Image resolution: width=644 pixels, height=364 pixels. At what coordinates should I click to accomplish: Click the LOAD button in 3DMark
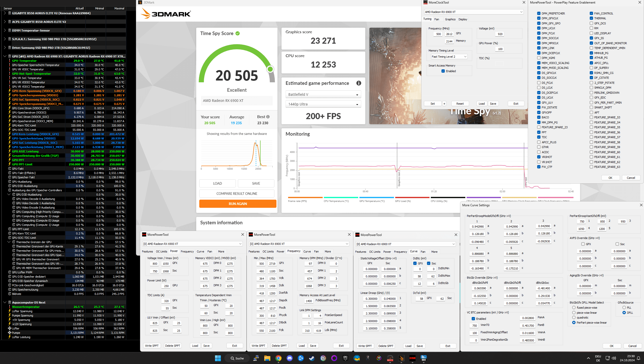[x=217, y=183]
